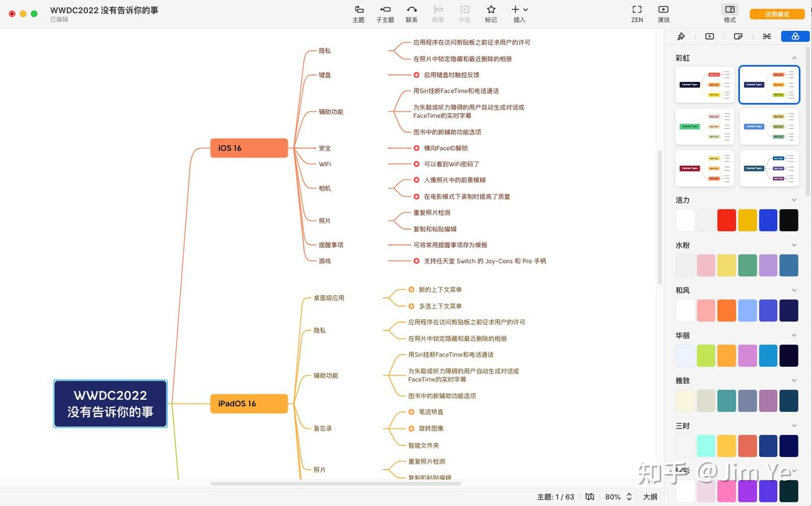Image resolution: width=812 pixels, height=506 pixels.
Task: Collapse the 彩虹 section
Action: [794, 58]
